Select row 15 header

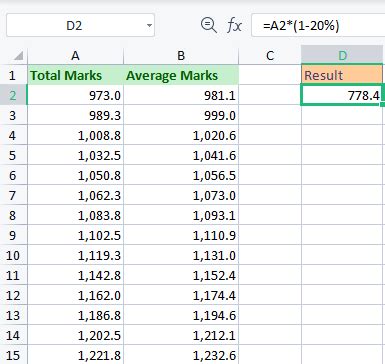coord(13,355)
